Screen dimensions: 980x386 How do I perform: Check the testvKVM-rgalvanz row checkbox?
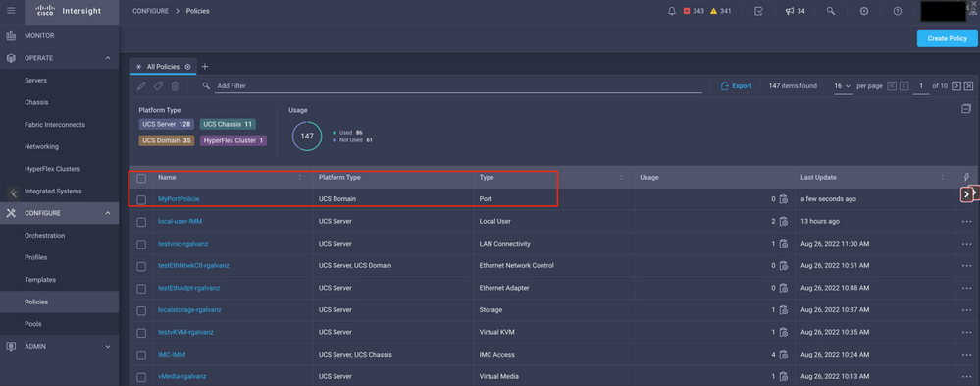[x=141, y=332]
